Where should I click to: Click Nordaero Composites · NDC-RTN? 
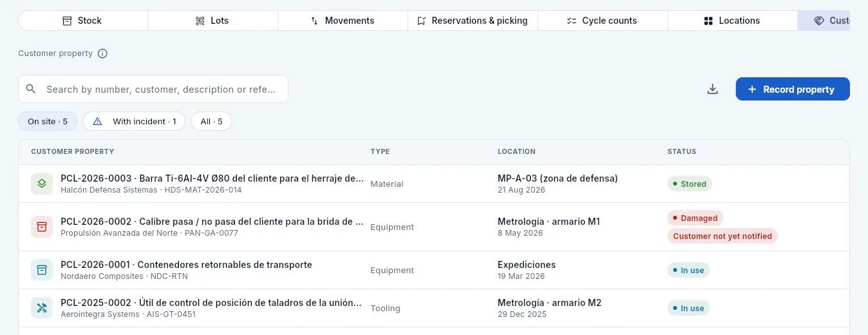tap(124, 276)
